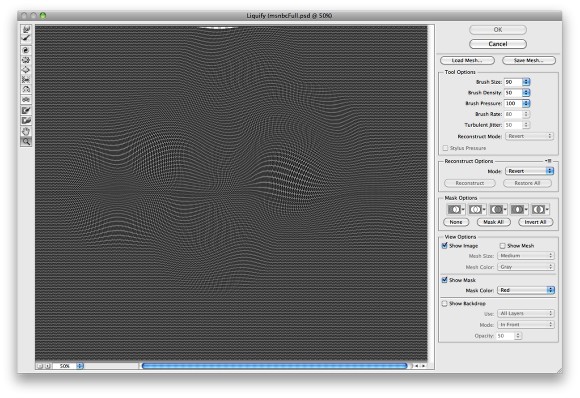Click the scroll left arrow

pos(417,366)
